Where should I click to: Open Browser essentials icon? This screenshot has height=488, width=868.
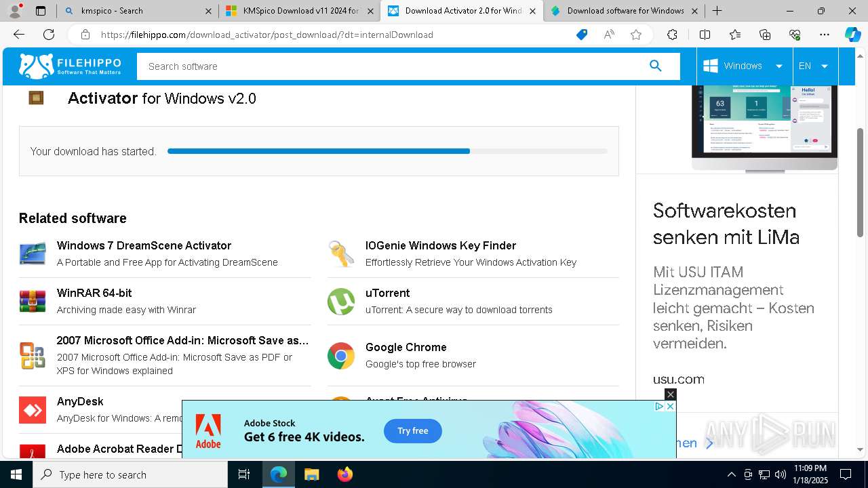(795, 35)
